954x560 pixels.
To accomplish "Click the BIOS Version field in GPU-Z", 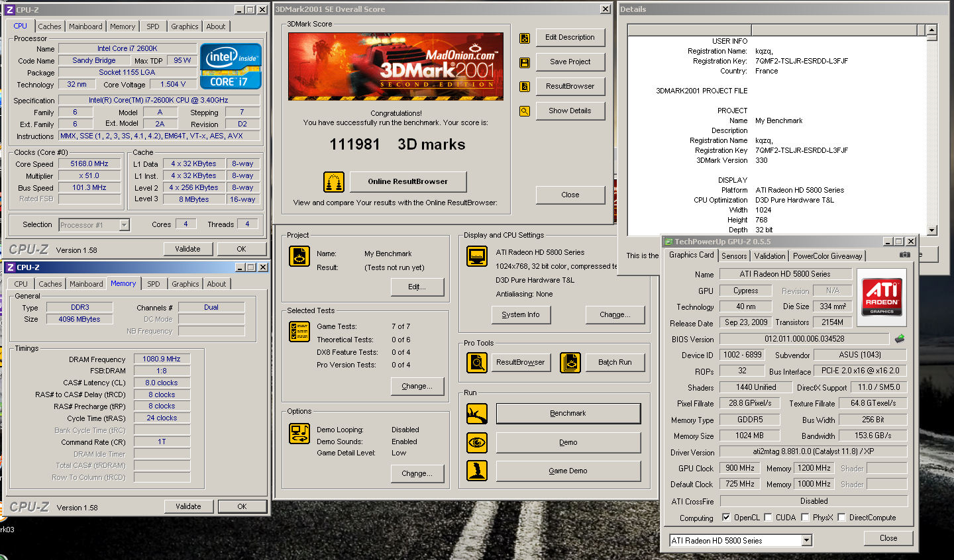I will 804,339.
